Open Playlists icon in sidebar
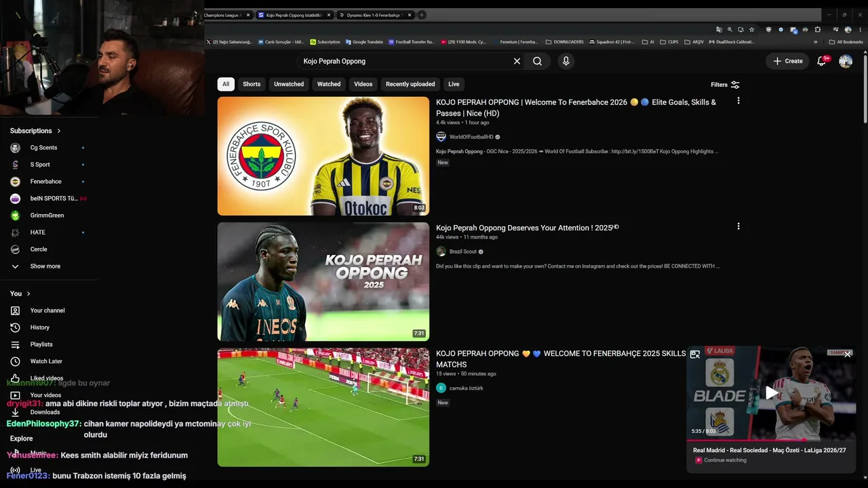Viewport: 868px width, 488px height. point(16,344)
